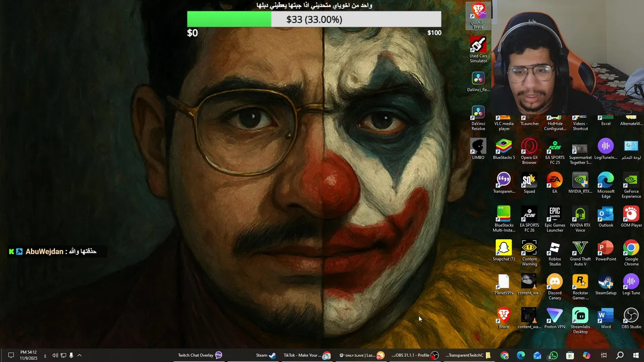
Task: Switch to TransparentTwitchC folder window
Action: [468, 355]
